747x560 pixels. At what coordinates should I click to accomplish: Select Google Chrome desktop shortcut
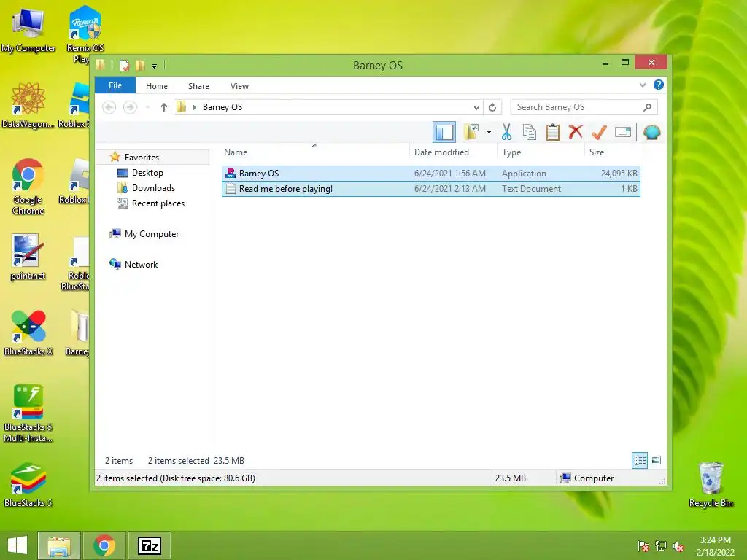tap(28, 186)
